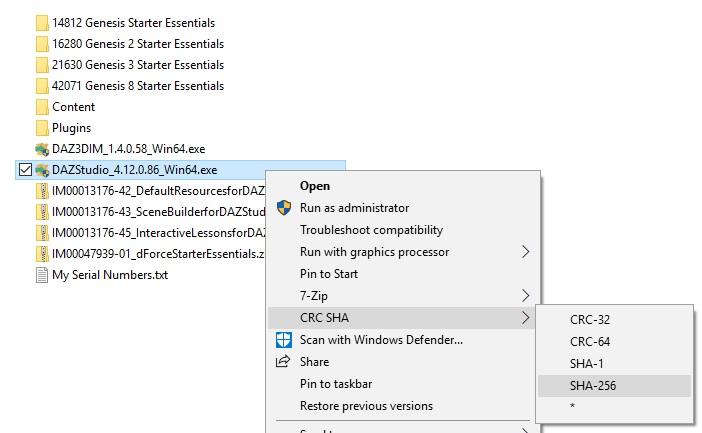
Task: Click Restore previous versions entry
Action: point(366,406)
